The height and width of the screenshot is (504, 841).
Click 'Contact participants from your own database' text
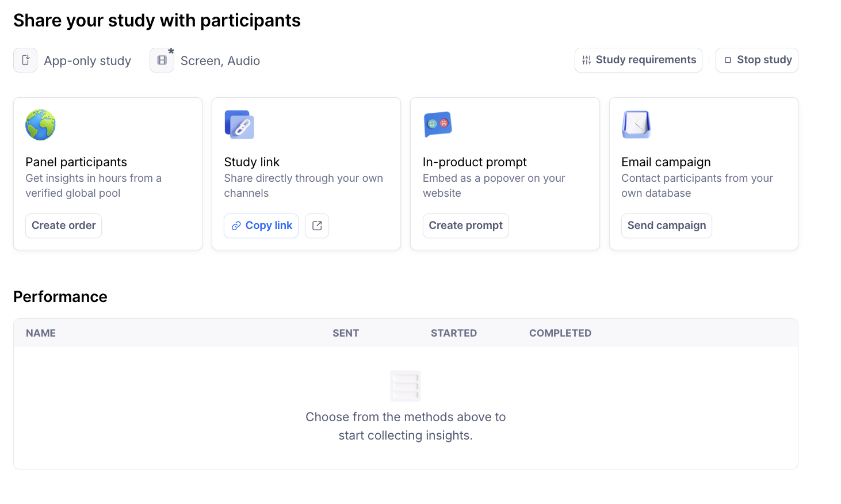click(x=697, y=186)
